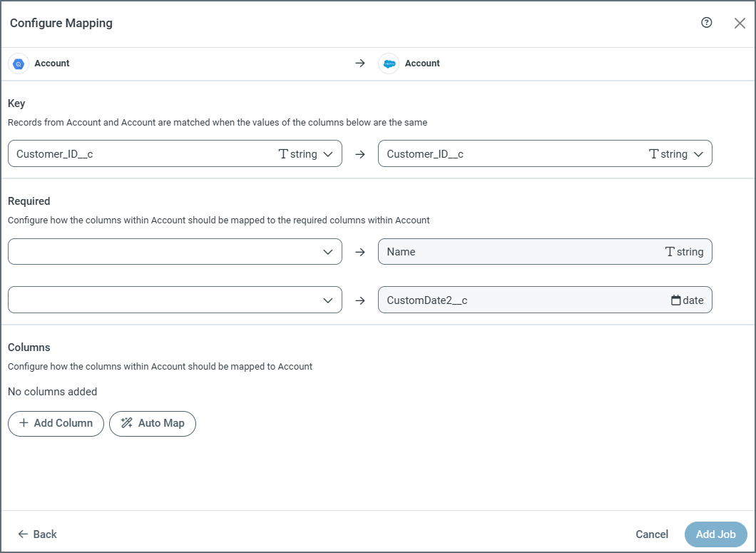
Task: Select the Add Column button
Action: click(x=56, y=423)
